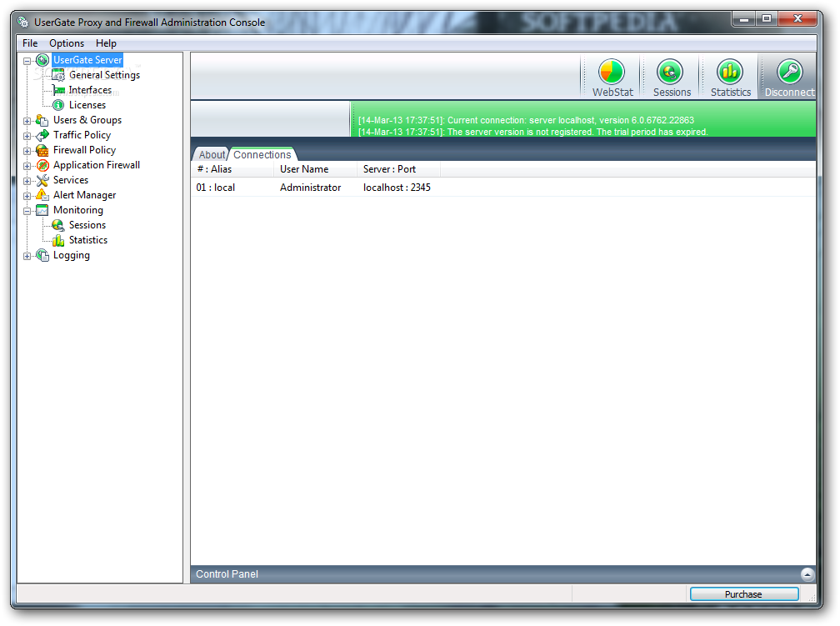Select UserGate Server in the tree
This screenshot has width=840, height=626.
pos(87,60)
